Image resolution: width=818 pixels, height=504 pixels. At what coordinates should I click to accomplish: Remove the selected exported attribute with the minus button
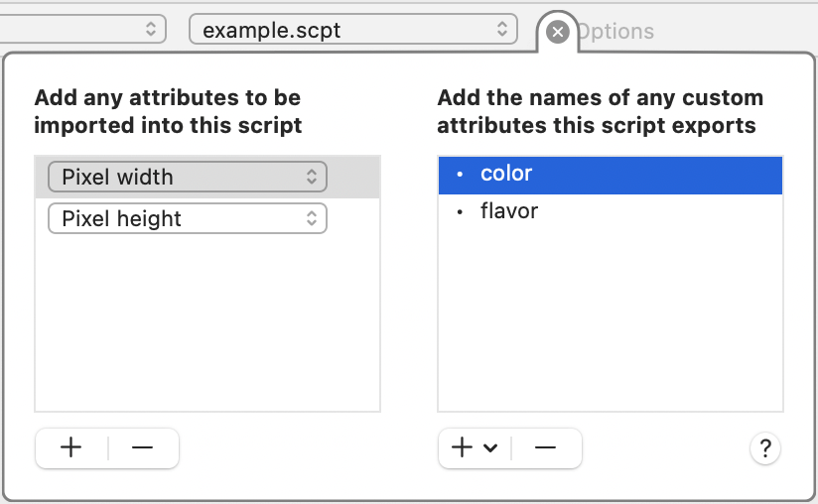pyautogui.click(x=546, y=447)
